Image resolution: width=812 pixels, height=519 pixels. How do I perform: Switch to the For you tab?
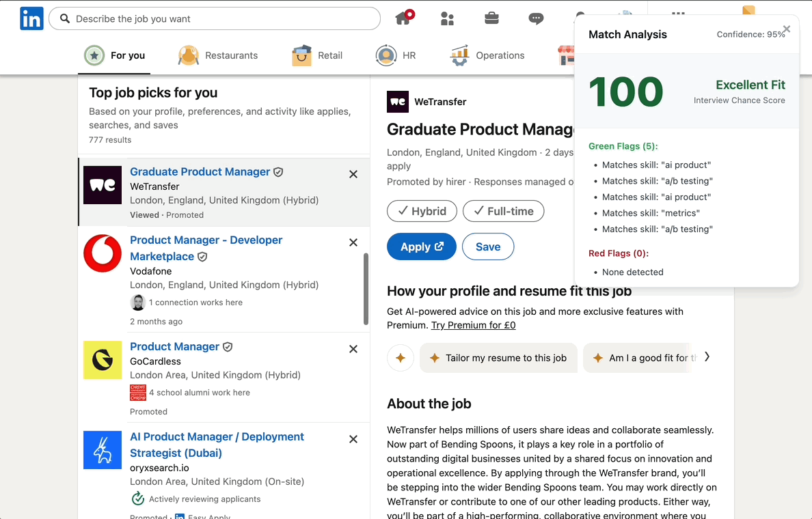pyautogui.click(x=114, y=55)
